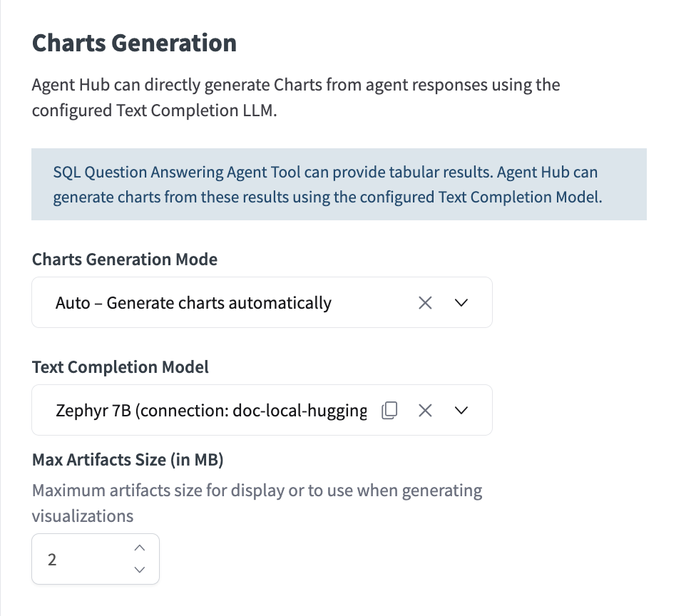Click the 'Max Artifacts Size (in MB)' label
The image size is (696, 616).
coord(128,461)
